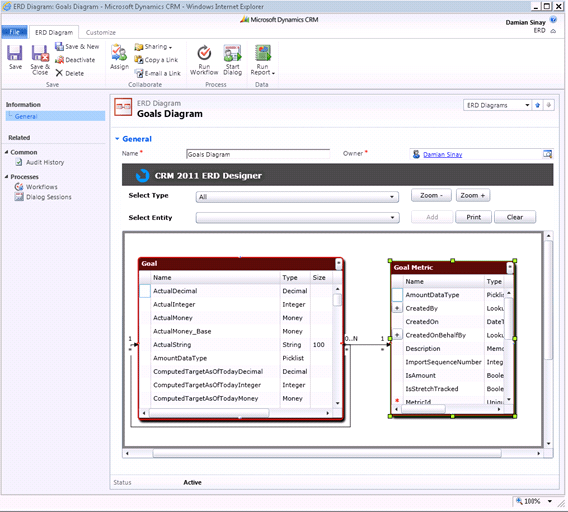568x512 pixels.
Task: Open the Run Report dropdown
Action: pos(263,60)
